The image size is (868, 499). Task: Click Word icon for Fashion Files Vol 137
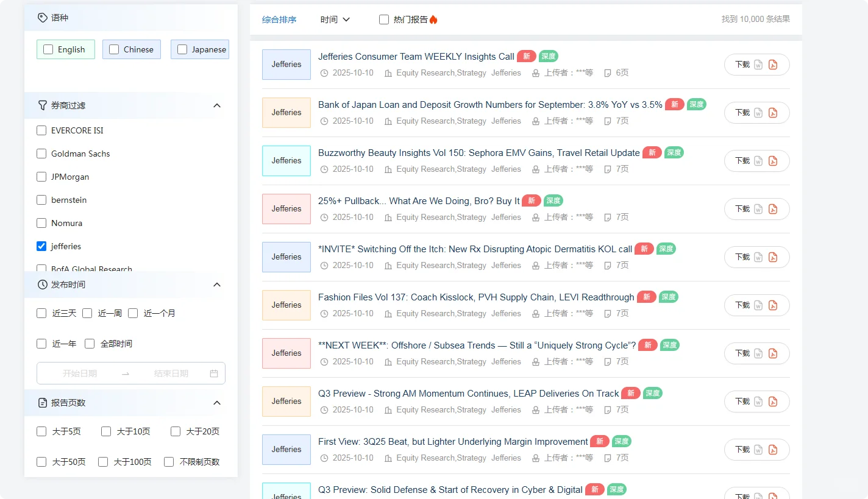(x=758, y=305)
